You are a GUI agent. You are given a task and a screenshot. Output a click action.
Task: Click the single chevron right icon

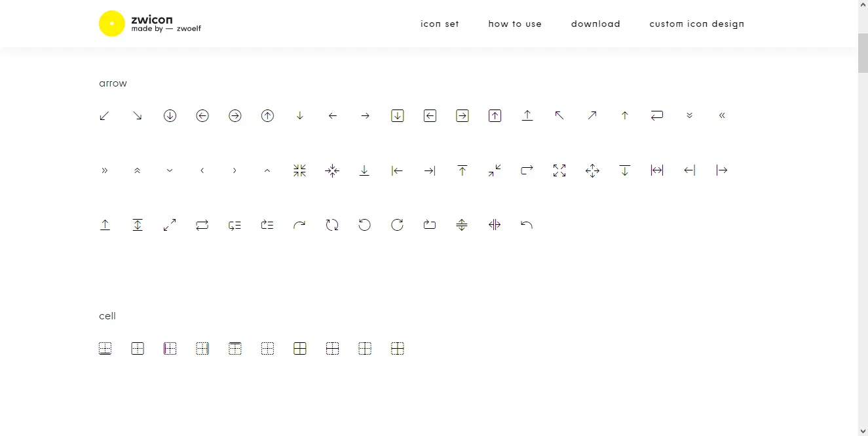[x=235, y=170]
